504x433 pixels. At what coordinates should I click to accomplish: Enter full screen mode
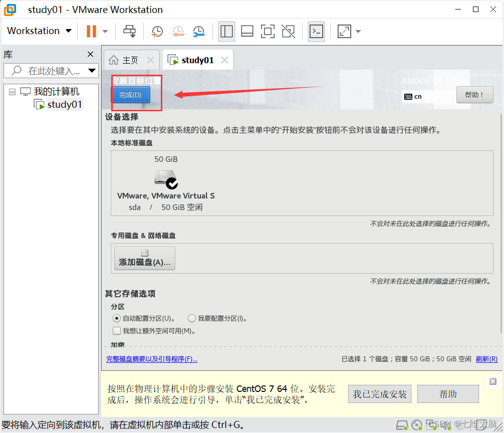click(268, 31)
